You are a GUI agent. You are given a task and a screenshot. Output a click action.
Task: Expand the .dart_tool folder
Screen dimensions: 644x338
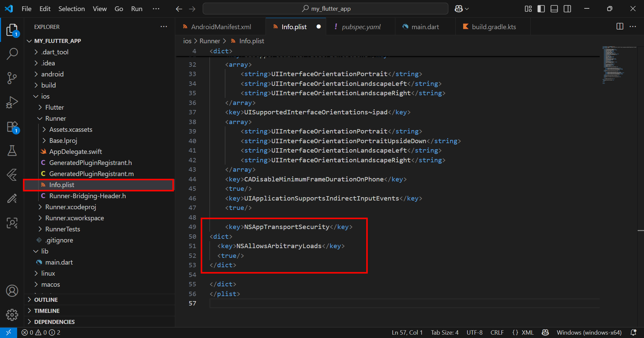tap(99, 52)
